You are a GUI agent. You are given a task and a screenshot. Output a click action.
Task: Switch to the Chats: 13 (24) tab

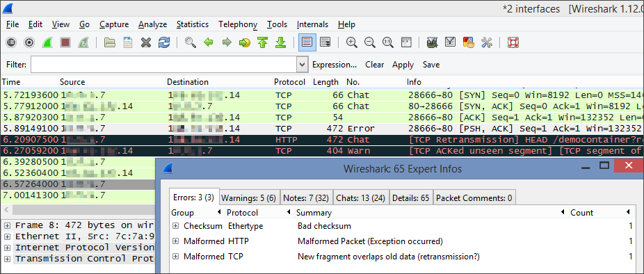click(360, 198)
